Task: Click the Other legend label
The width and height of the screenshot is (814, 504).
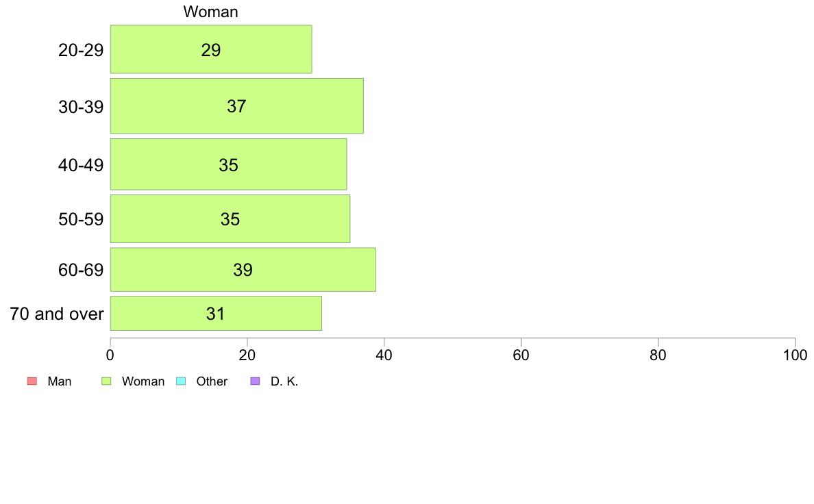Action: (212, 381)
